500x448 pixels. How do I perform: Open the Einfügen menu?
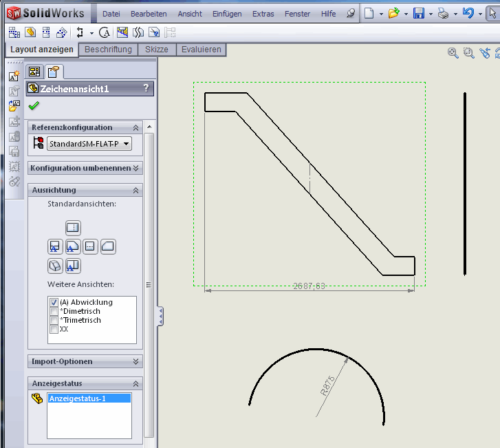tap(227, 14)
